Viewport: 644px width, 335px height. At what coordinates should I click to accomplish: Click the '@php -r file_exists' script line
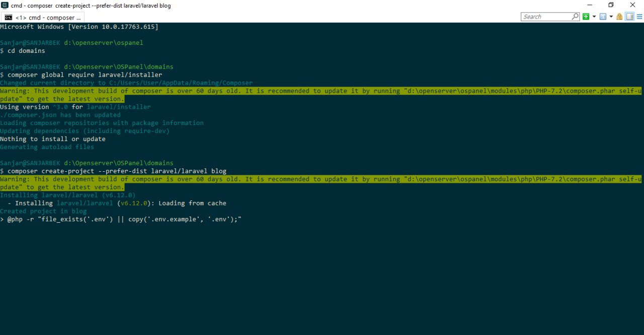click(x=121, y=220)
